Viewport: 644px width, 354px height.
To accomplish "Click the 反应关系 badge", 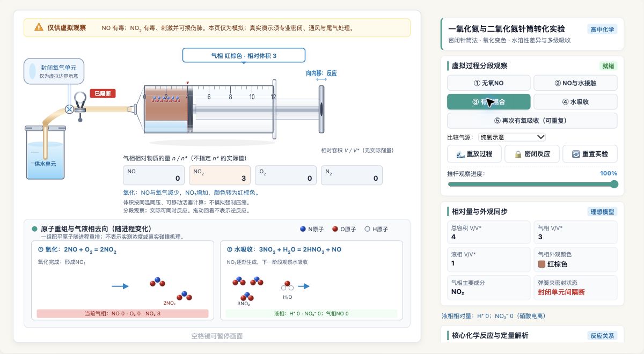I will tap(603, 336).
